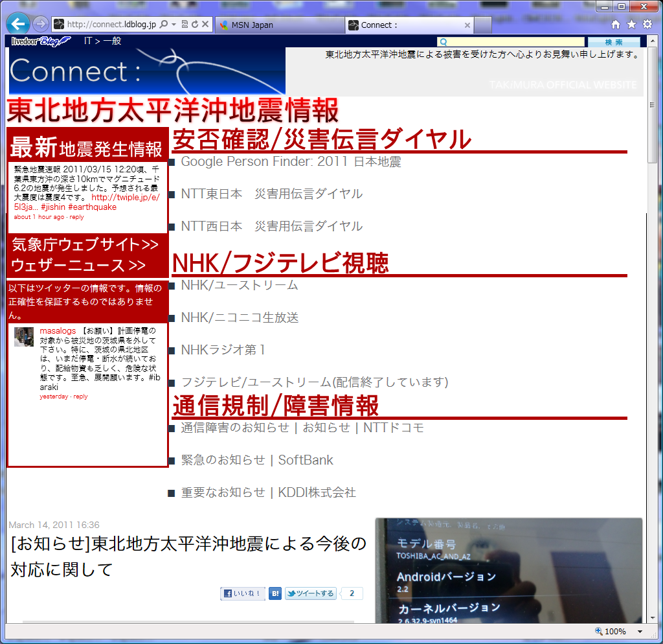663x644 pixels.
Task: Click the tweet count bubble showing 2
Action: (x=352, y=593)
